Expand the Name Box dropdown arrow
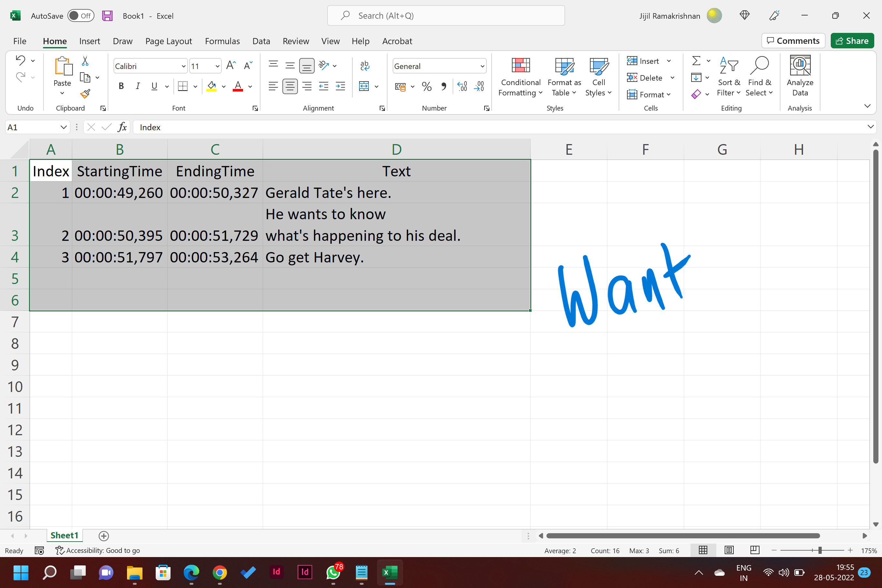The image size is (882, 588). pos(64,128)
